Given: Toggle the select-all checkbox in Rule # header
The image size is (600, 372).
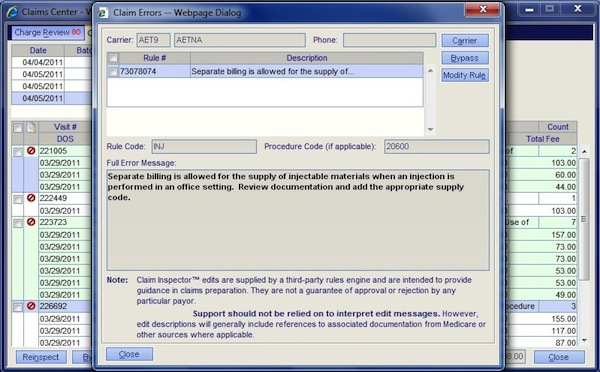Looking at the screenshot, I should click(114, 58).
